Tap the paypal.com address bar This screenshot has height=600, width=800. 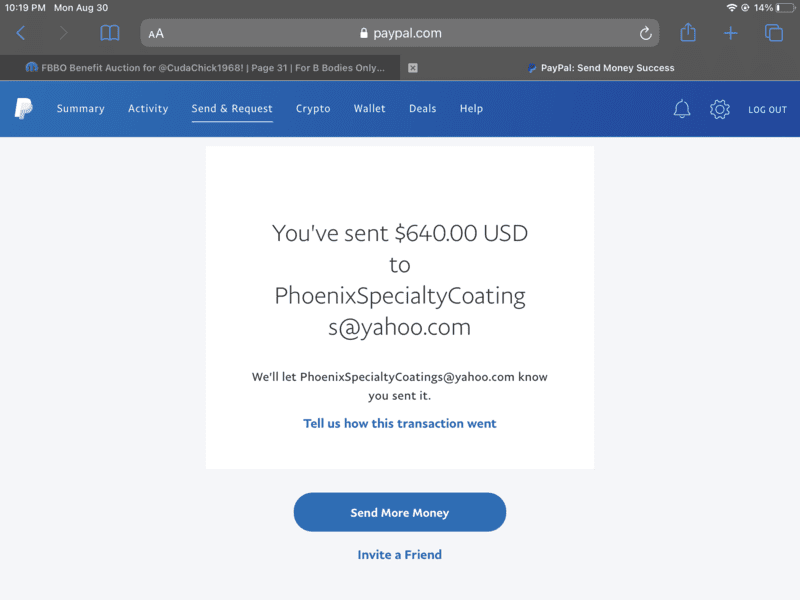coord(400,33)
